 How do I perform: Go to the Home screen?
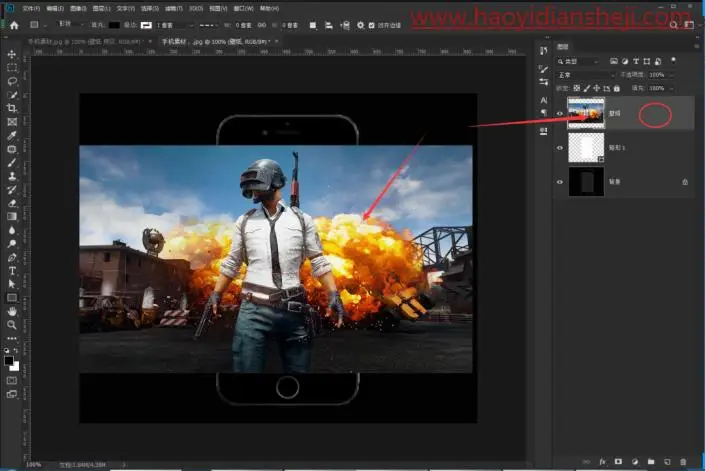pyautogui.click(x=14, y=25)
